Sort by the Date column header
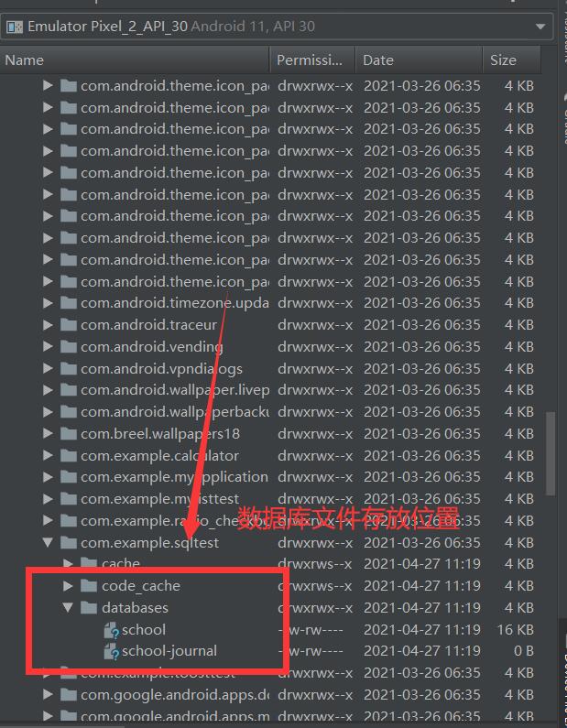This screenshot has width=567, height=728. point(419,60)
